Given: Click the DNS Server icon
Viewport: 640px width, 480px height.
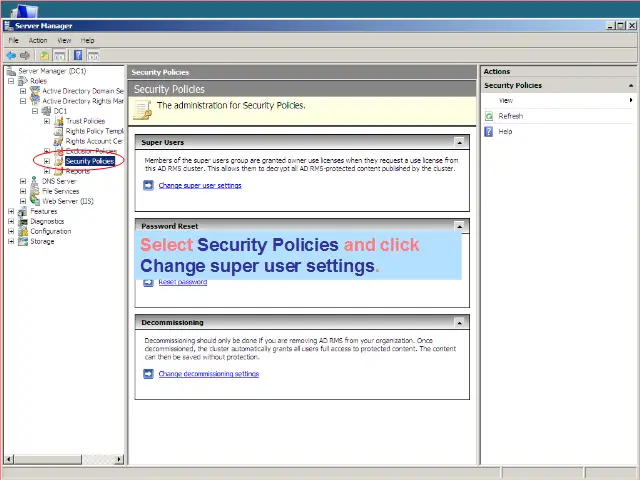Looking at the screenshot, I should (35, 181).
